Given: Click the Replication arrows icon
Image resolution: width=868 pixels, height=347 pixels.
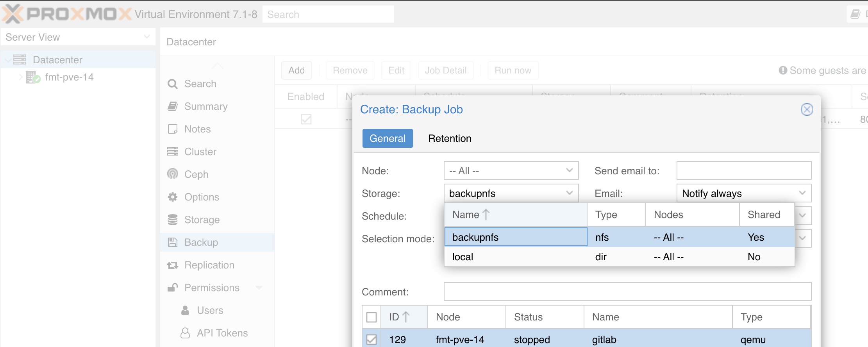Looking at the screenshot, I should pos(172,265).
